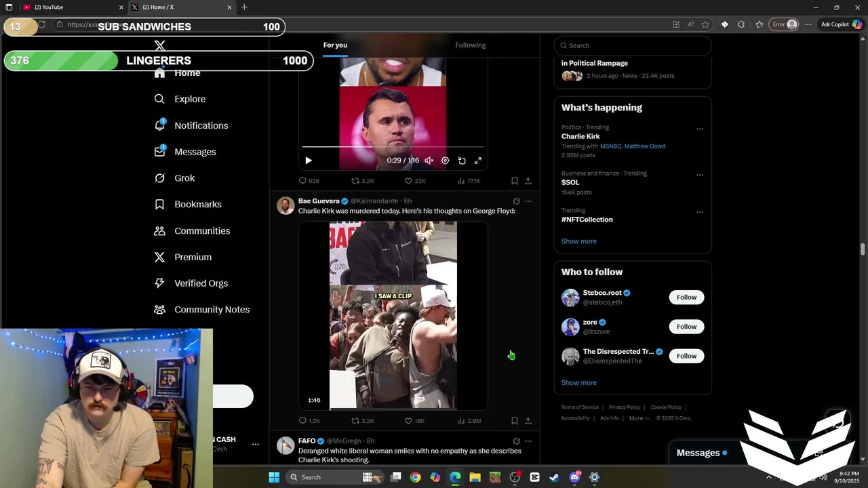Like Bae Guevara's post with 18K likes

click(x=414, y=421)
